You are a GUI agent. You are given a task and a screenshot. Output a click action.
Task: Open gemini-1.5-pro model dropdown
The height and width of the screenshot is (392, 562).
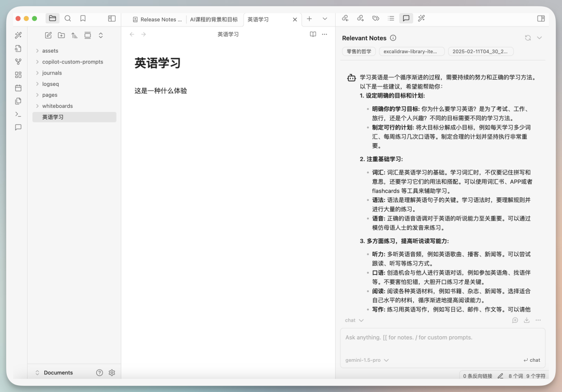[367, 360]
